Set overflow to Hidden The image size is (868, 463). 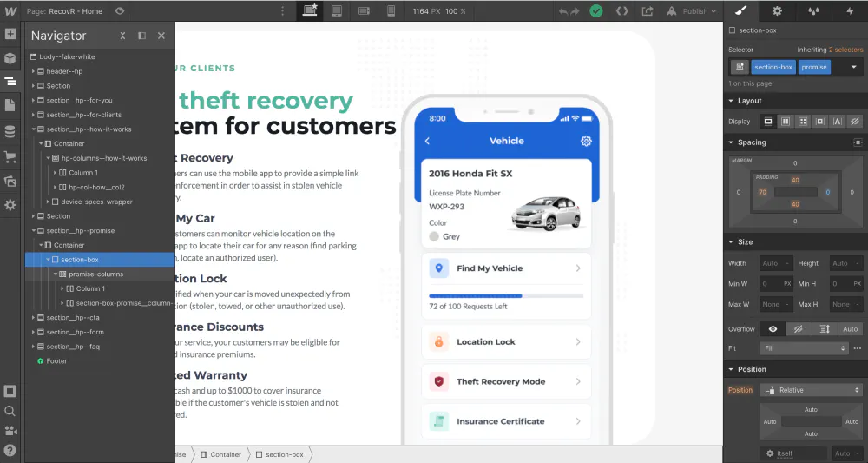pos(799,329)
